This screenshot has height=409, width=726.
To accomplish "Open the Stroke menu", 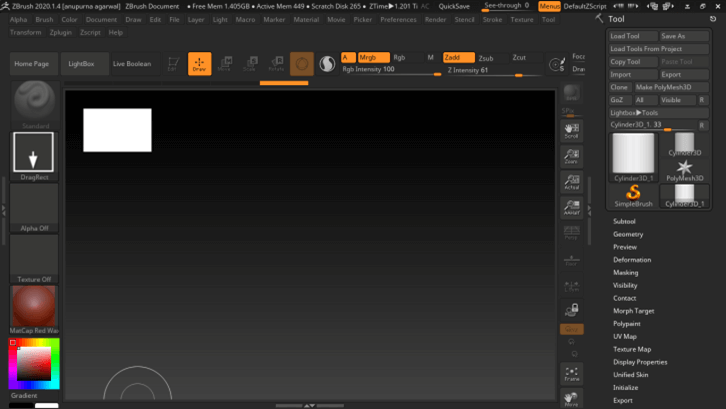I will click(x=492, y=19).
